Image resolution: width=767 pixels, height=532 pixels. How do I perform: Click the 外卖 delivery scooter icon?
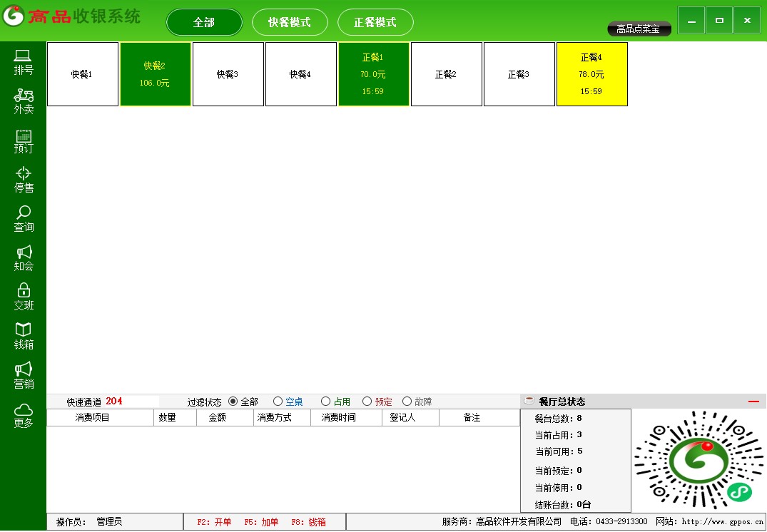click(24, 96)
